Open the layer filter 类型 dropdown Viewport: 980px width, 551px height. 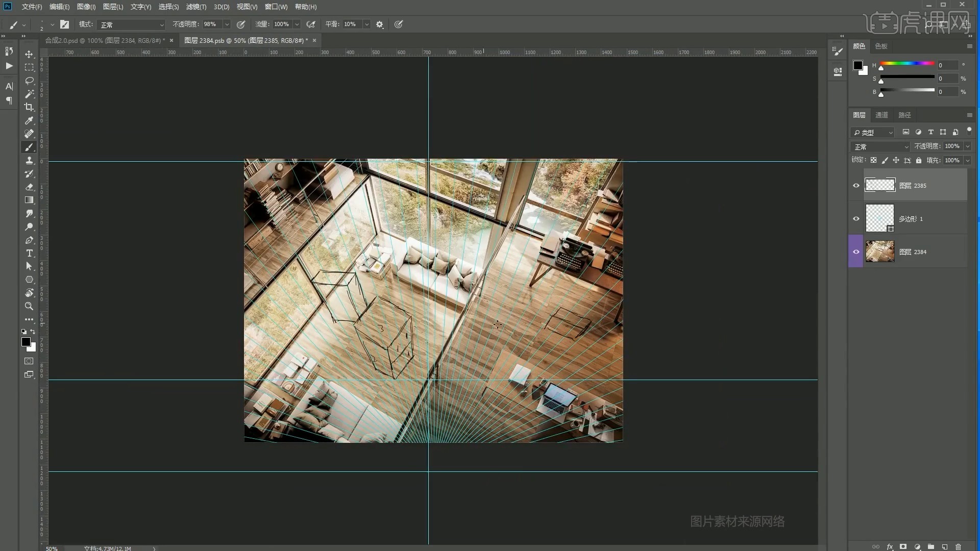point(872,132)
